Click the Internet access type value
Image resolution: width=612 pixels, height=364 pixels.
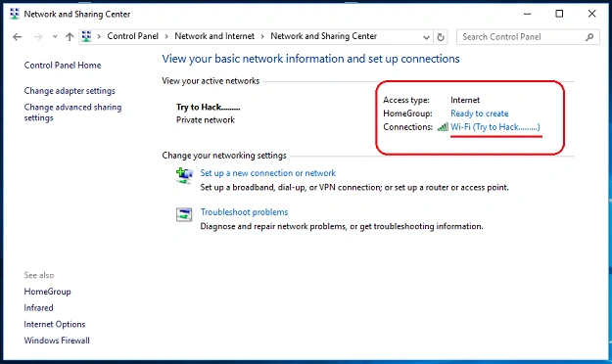pos(465,100)
